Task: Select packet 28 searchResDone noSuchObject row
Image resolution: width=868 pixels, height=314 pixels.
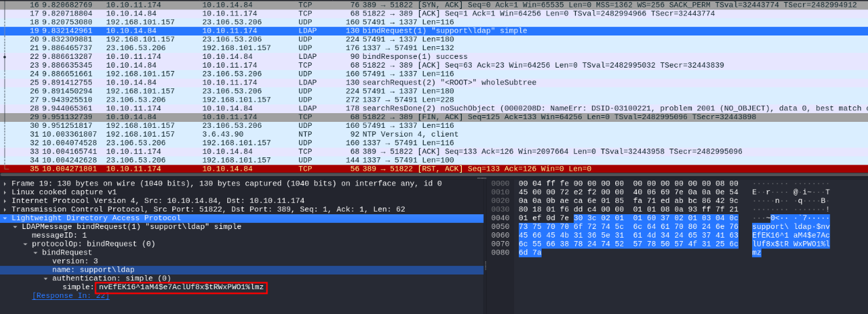Action: (402, 108)
